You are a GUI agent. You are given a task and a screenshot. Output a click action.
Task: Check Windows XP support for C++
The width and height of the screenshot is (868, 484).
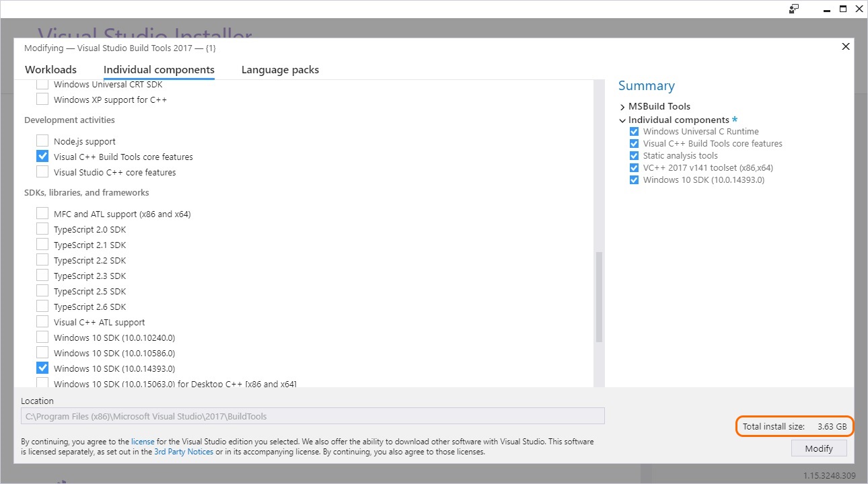[x=42, y=99]
